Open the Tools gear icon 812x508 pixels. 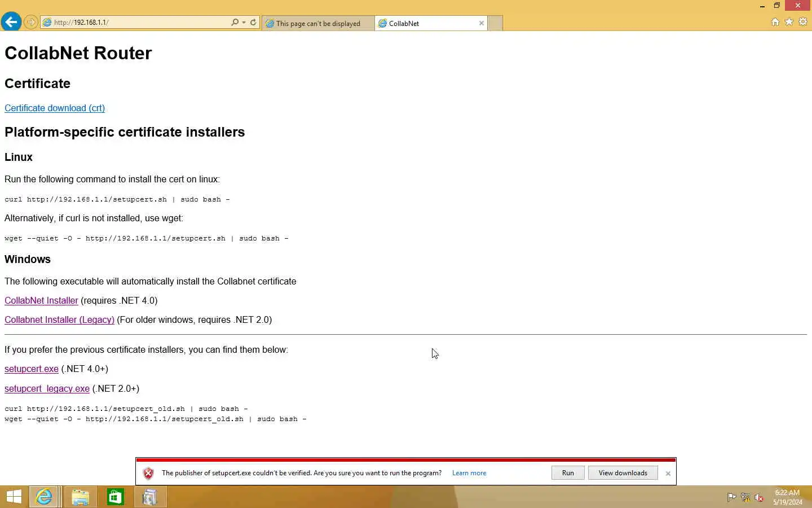coord(803,22)
